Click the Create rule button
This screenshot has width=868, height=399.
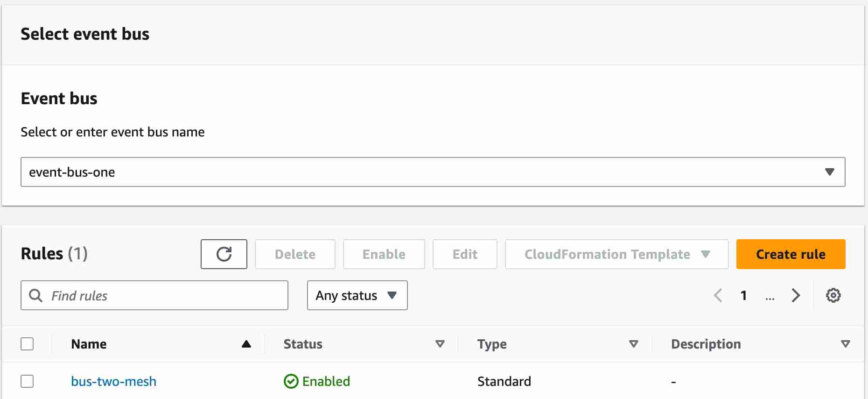coord(791,254)
